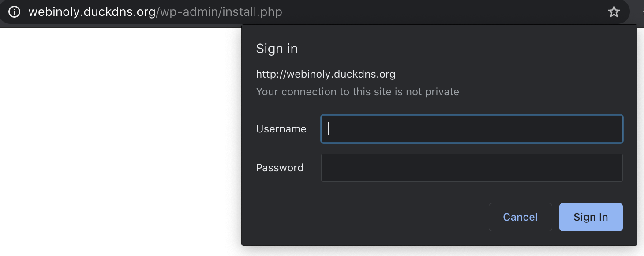Click the "Your connection to this site is not private" notice
The height and width of the screenshot is (256, 644).
pyautogui.click(x=357, y=92)
